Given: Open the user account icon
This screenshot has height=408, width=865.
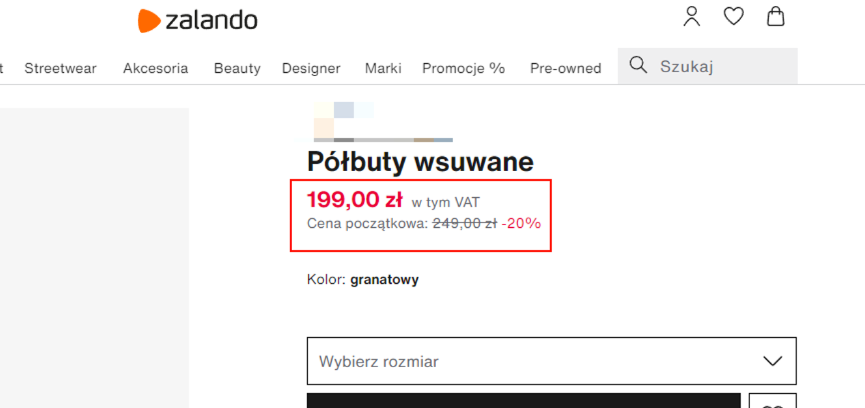Looking at the screenshot, I should (692, 17).
